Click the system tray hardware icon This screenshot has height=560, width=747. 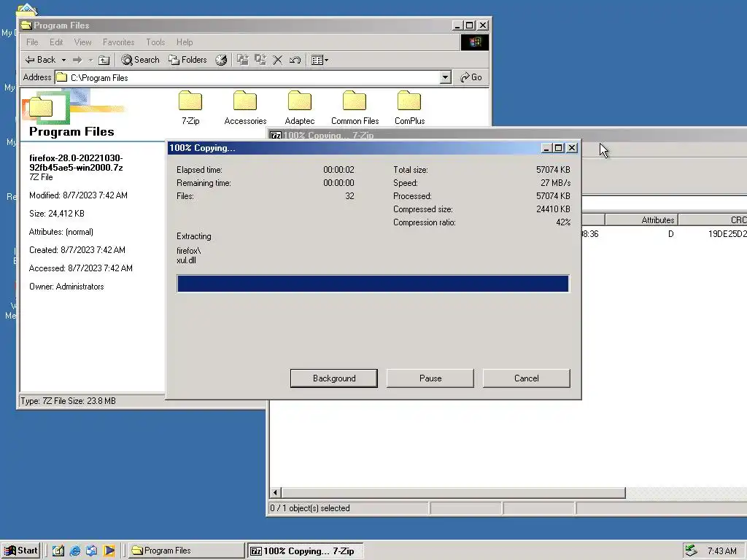(692, 551)
